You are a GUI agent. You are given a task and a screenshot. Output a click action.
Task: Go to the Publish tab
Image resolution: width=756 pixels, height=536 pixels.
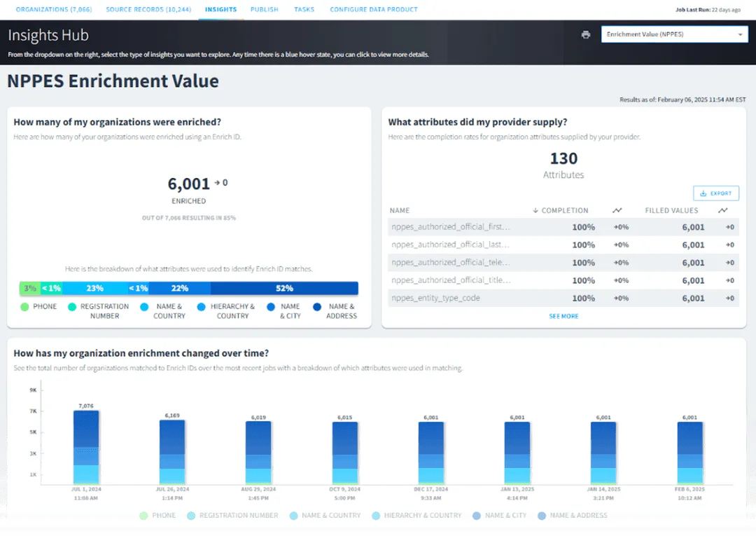[264, 10]
